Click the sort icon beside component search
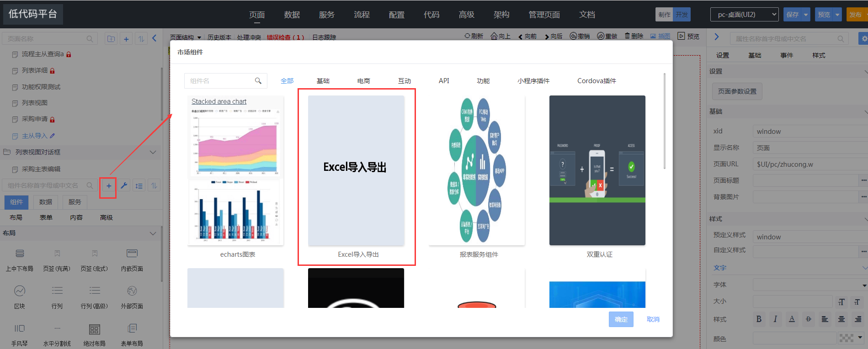Viewport: 868px width, 349px height. pyautogui.click(x=154, y=186)
